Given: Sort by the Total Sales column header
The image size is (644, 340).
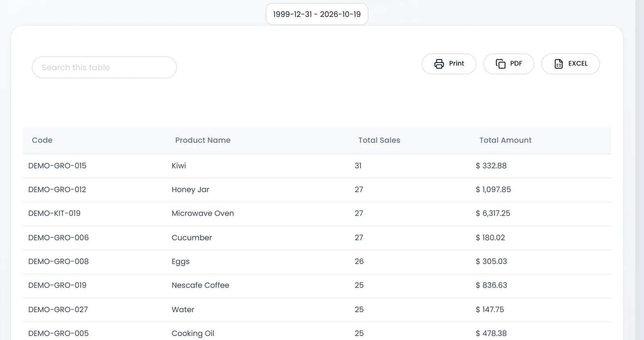Looking at the screenshot, I should click(379, 140).
